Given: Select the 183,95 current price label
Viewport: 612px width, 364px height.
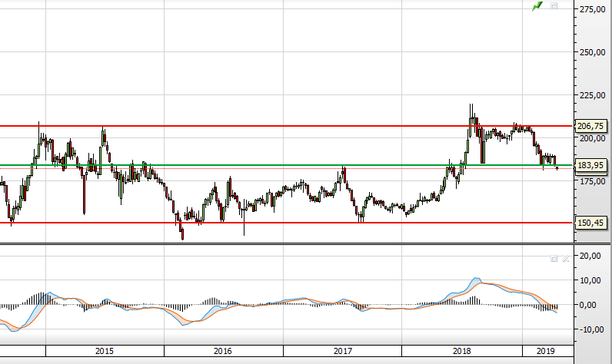Looking at the screenshot, I should (x=591, y=165).
